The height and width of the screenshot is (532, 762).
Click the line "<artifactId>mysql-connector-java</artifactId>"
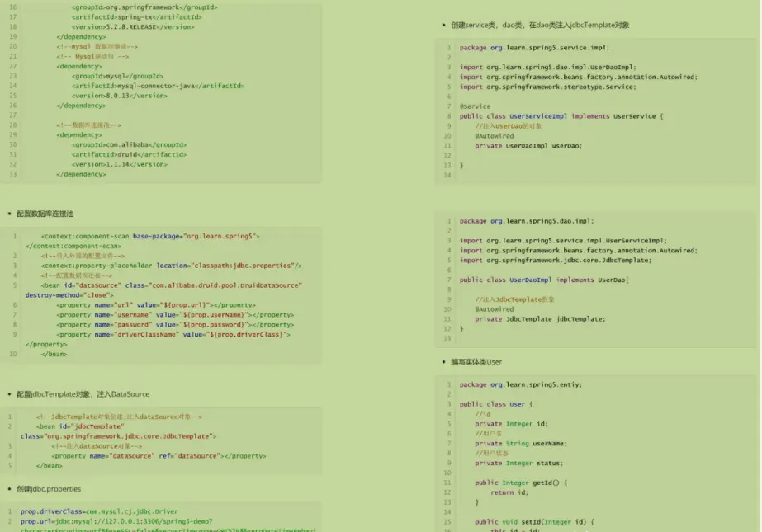(x=158, y=86)
